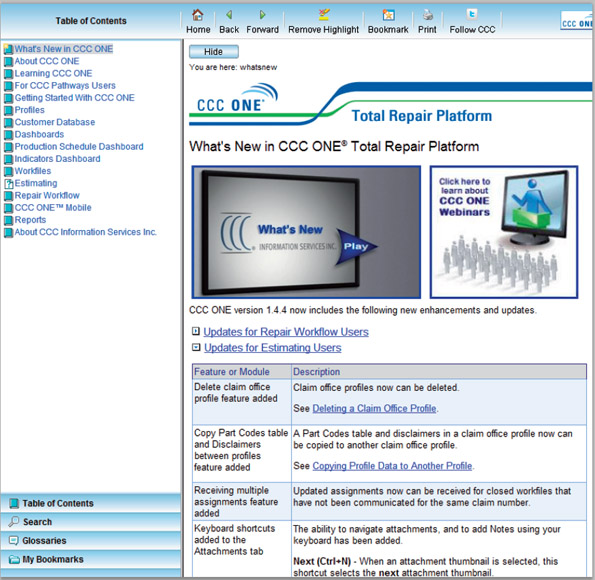Click 'You are here: whatsnew' breadcrumb text
595x580 pixels.
click(x=233, y=67)
